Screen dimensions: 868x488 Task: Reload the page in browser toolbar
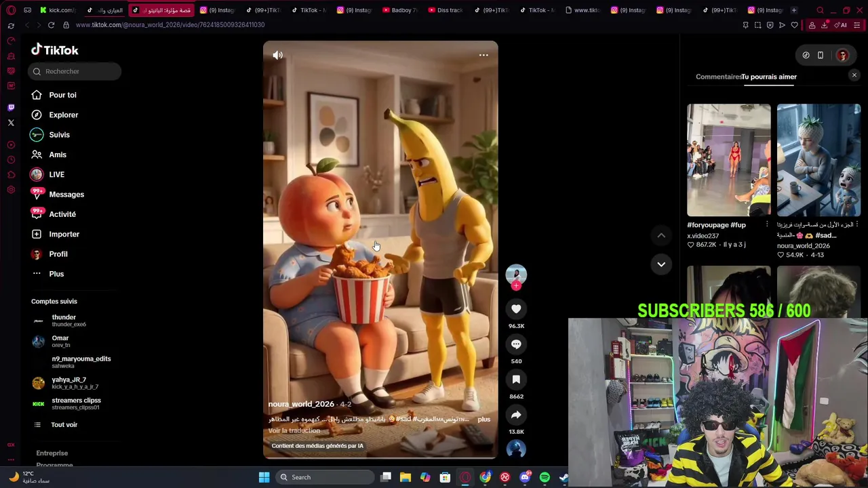pyautogui.click(x=51, y=25)
